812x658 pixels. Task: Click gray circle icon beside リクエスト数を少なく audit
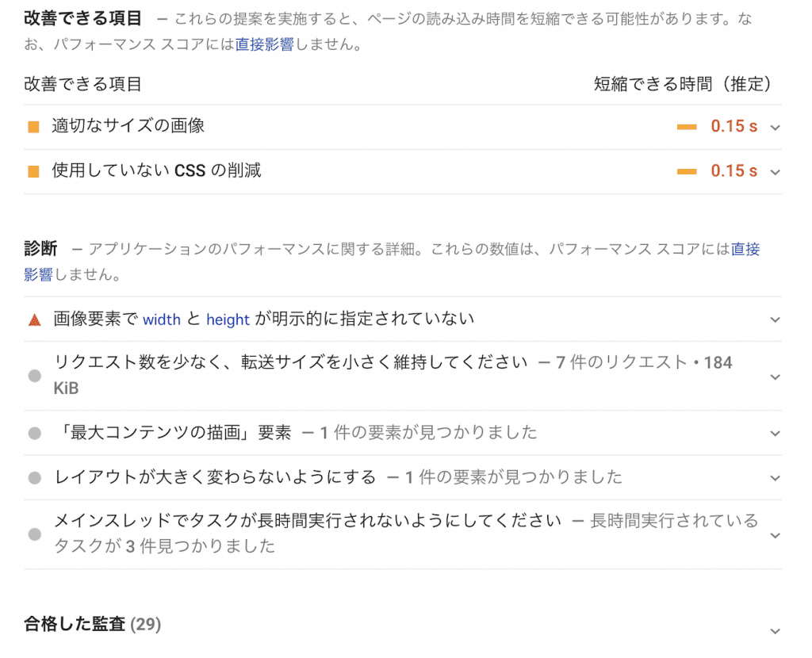click(34, 376)
